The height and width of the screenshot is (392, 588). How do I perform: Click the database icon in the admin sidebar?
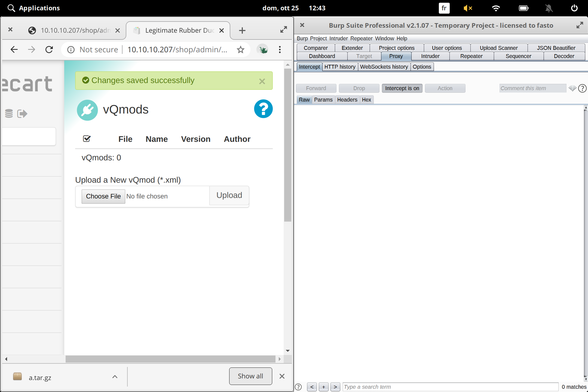8,114
